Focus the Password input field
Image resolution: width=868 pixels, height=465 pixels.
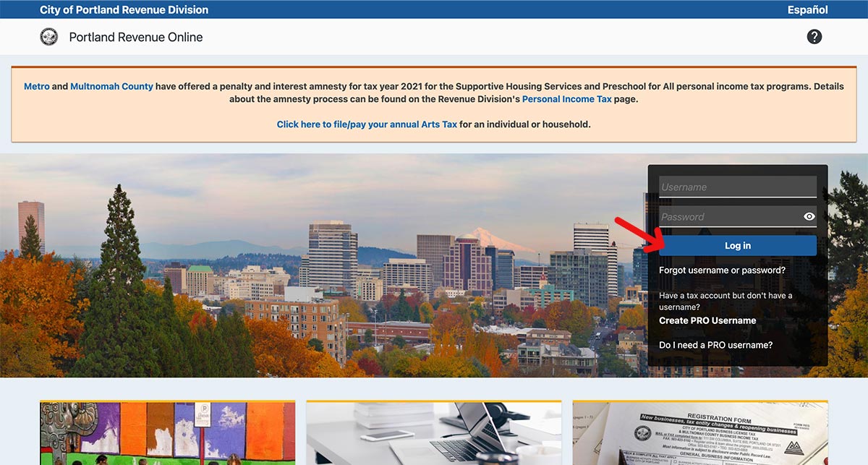[727, 216]
